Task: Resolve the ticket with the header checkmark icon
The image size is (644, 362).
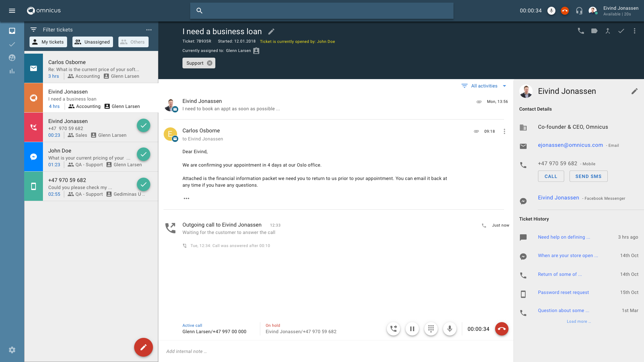Action: [x=621, y=31]
